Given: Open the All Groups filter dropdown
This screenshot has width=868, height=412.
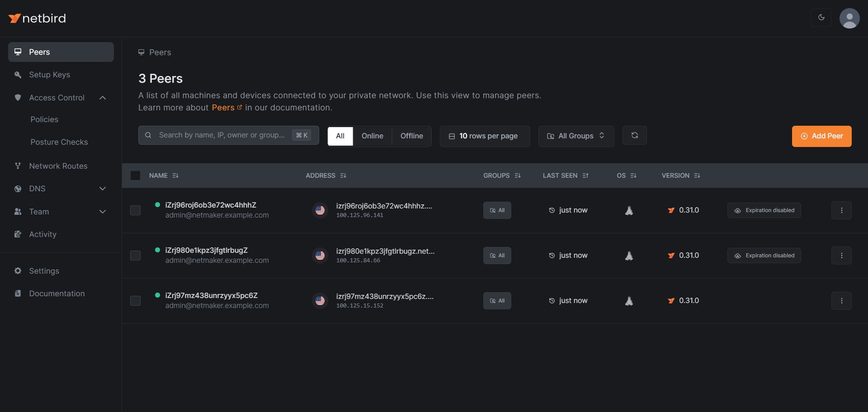Looking at the screenshot, I should click(x=576, y=136).
